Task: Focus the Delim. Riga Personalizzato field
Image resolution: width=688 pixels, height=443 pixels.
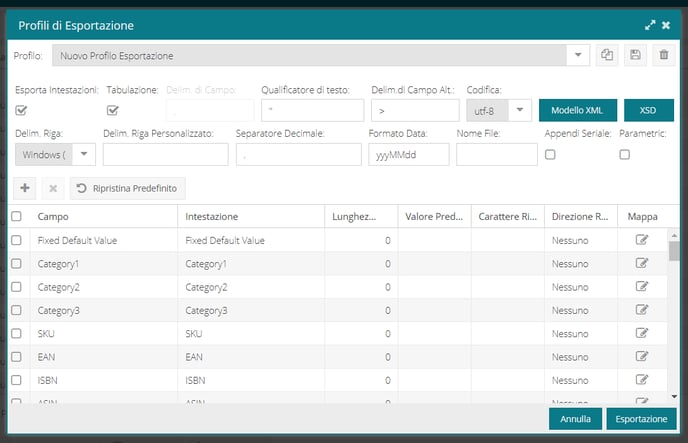Action: (165, 154)
